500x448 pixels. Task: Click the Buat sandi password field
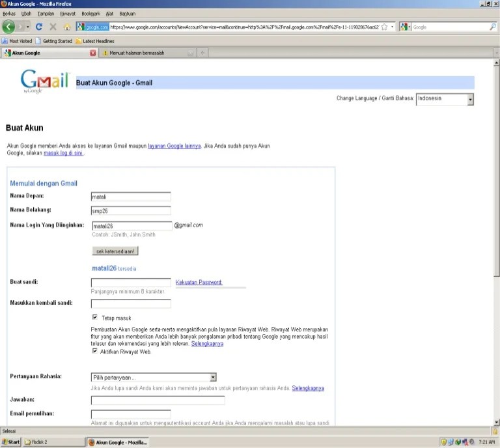point(131,283)
